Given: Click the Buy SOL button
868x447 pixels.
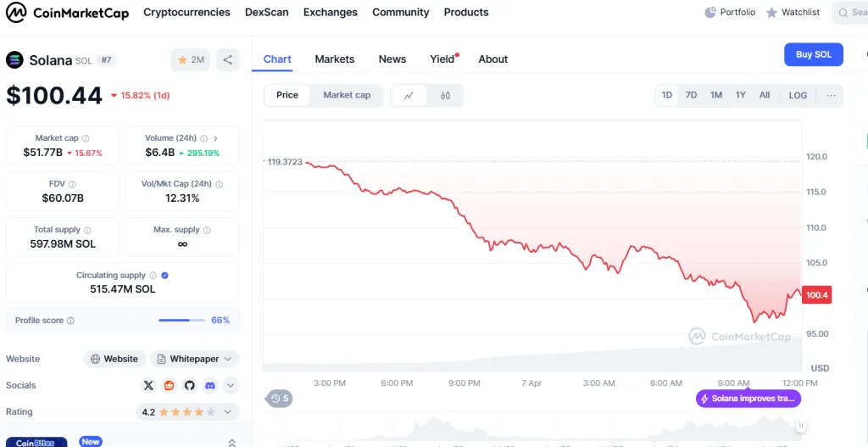Looking at the screenshot, I should (x=813, y=54).
